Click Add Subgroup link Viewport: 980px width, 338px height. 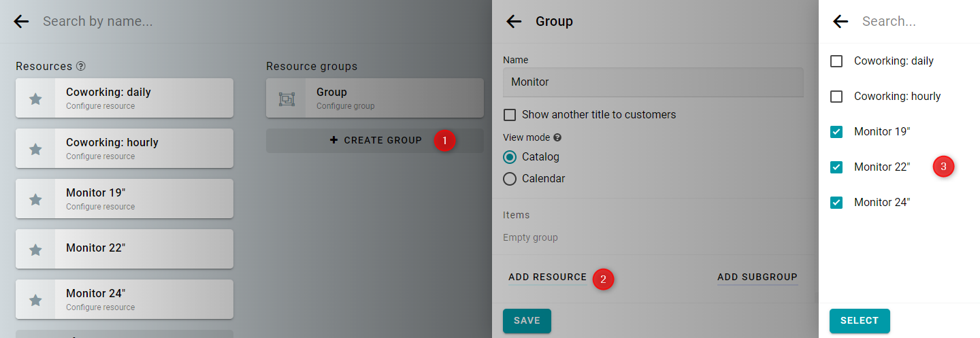[x=757, y=277]
